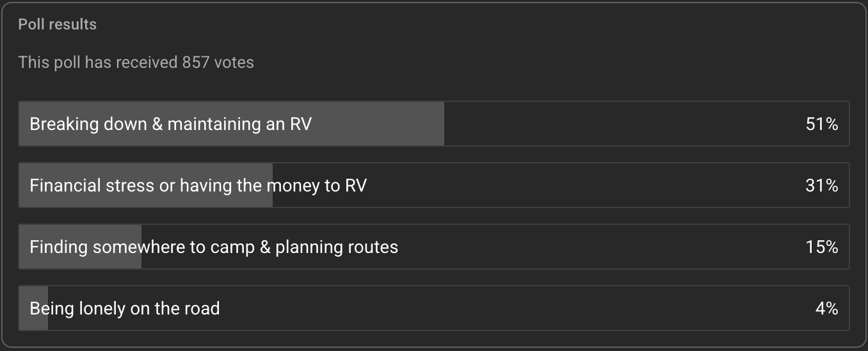868x351 pixels.
Task: Click the "This poll has received" text
Action: pyautogui.click(x=98, y=62)
